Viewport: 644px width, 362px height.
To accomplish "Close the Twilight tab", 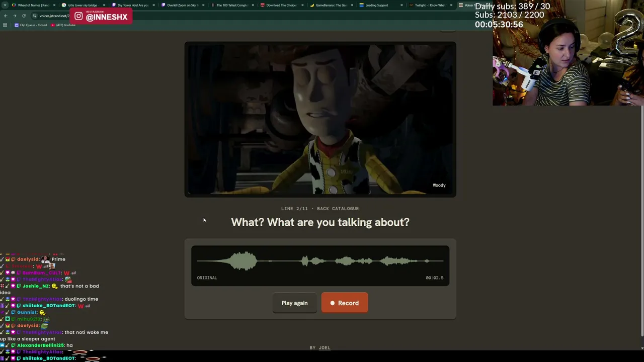I will click(451, 5).
